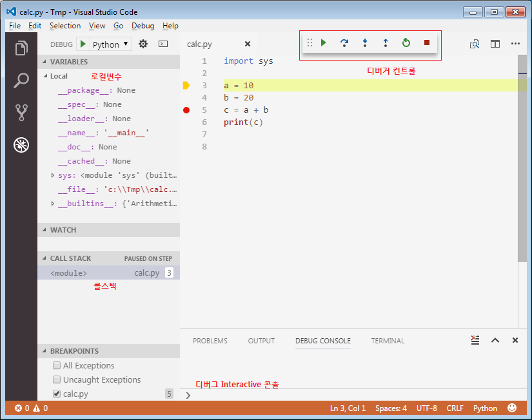This screenshot has height=420, width=532.
Task: Switch to the OUTPUT tab
Action: (x=261, y=341)
